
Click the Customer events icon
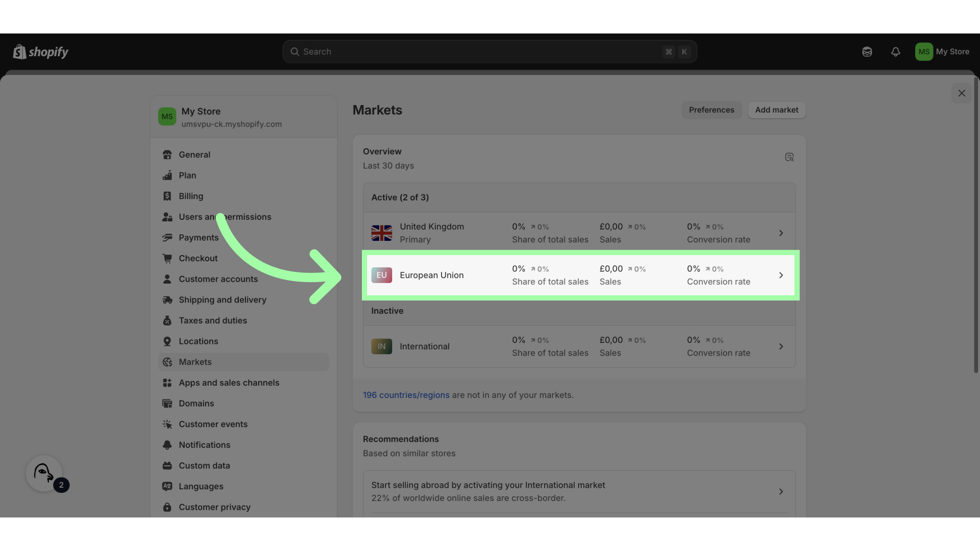(x=167, y=424)
